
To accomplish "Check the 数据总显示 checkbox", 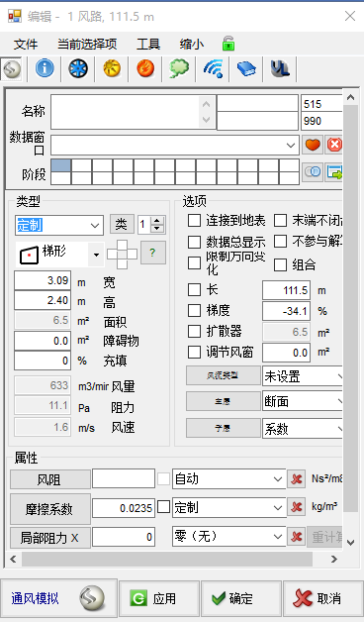I will [x=194, y=242].
